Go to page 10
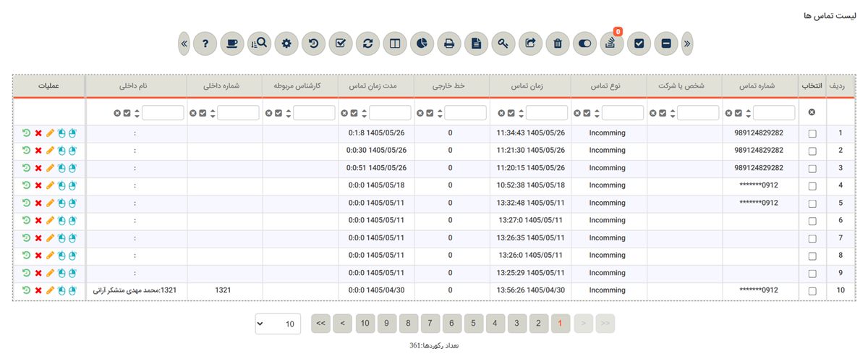 pyautogui.click(x=365, y=324)
